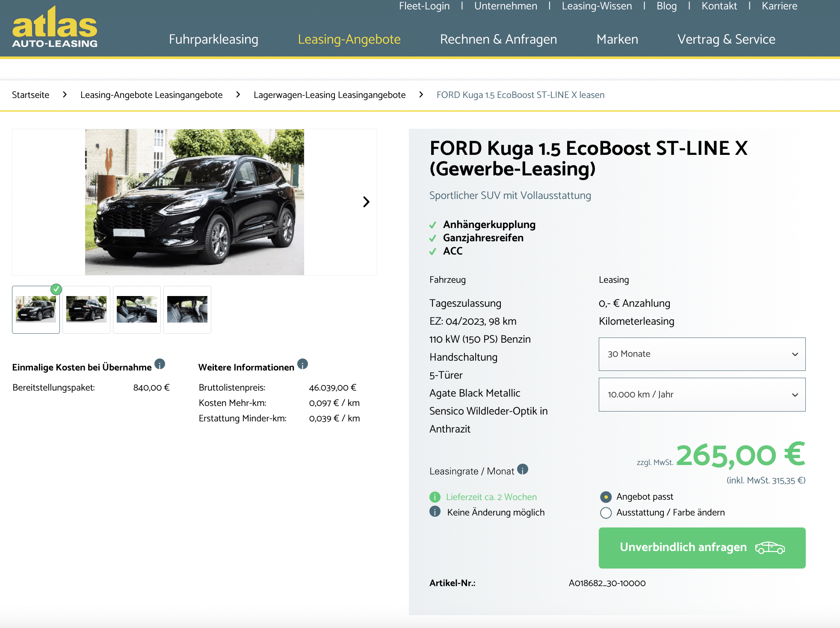Select third thumbnail of front seats interior
This screenshot has height=628, width=840.
tap(137, 310)
